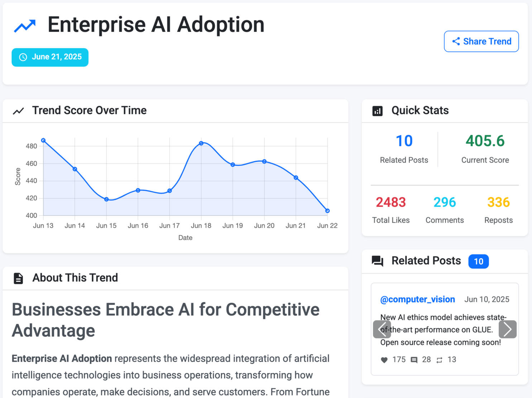Screen dimensions: 532x398
Task: Open the @computer_vision profile link
Action: [417, 299]
